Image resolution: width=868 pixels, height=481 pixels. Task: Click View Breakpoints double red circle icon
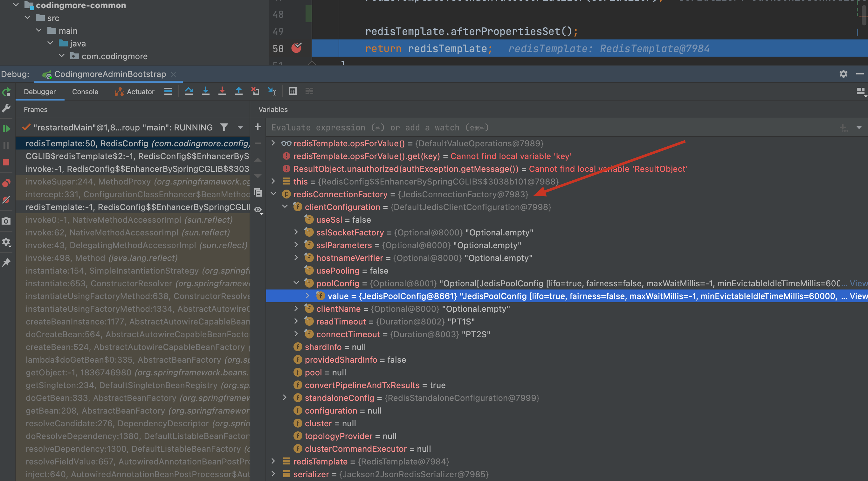pyautogui.click(x=6, y=183)
